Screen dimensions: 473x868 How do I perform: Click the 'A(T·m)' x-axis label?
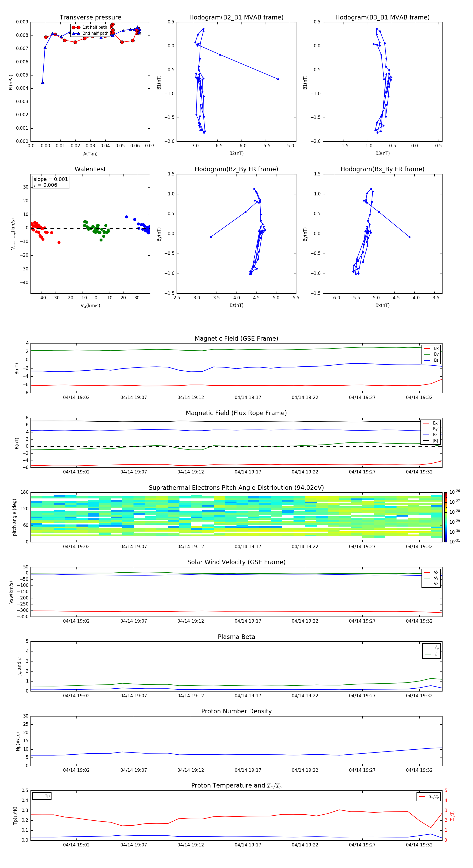pos(90,154)
